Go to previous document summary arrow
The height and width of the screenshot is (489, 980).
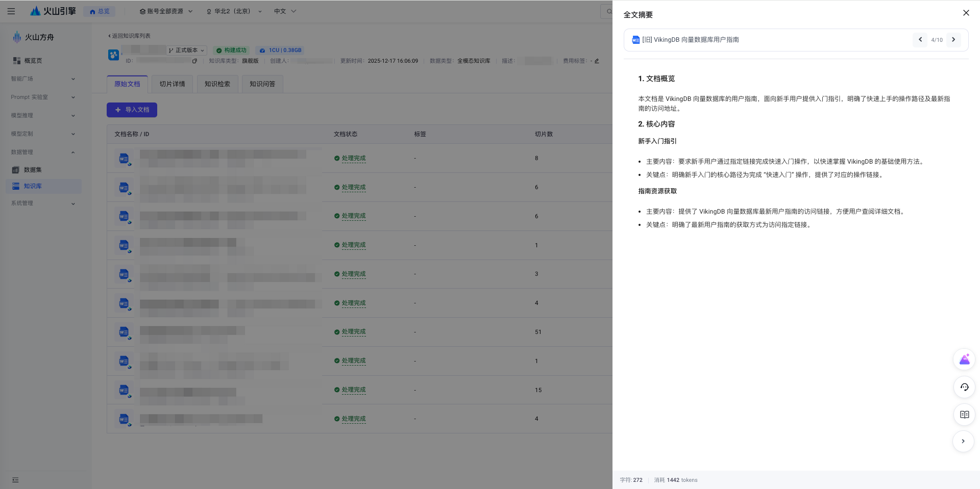click(x=920, y=40)
